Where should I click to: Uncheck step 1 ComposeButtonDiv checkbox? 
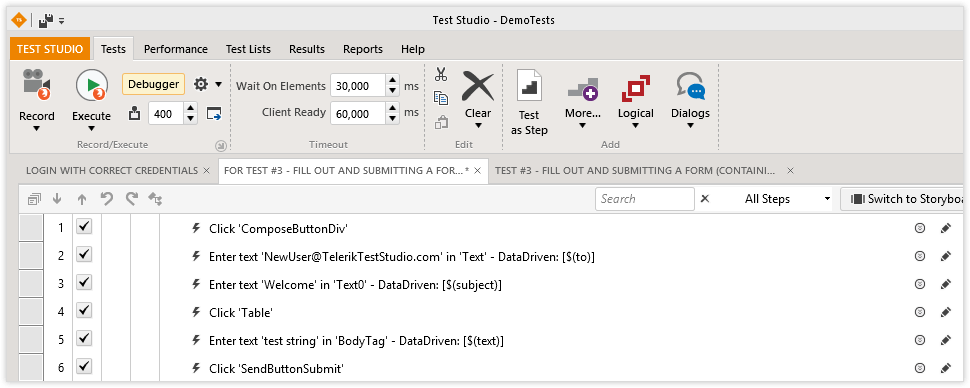[84, 227]
